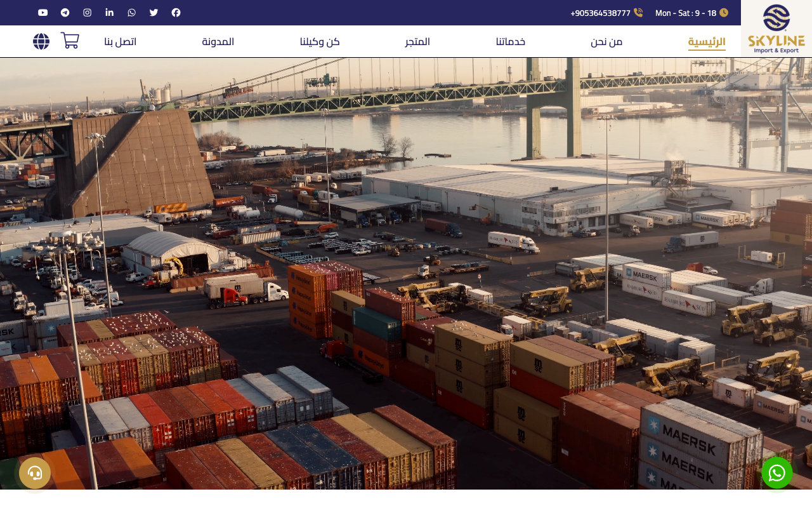Open the globe language selector
The width and height of the screenshot is (812, 508).
(x=41, y=41)
